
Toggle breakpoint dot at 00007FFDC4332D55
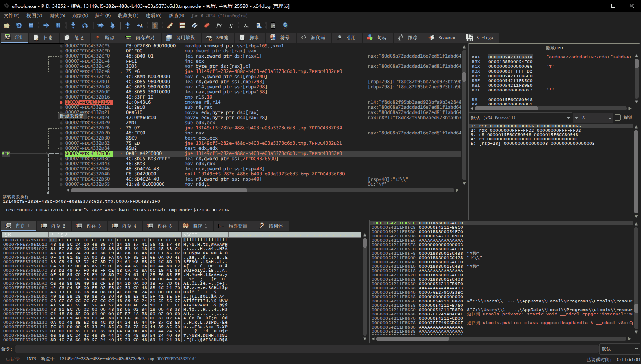[x=61, y=184]
